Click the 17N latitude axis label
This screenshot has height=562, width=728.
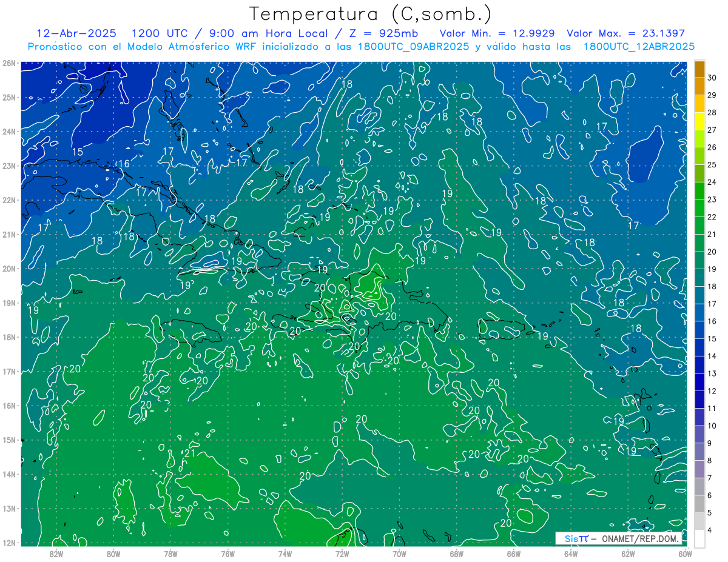click(9, 371)
